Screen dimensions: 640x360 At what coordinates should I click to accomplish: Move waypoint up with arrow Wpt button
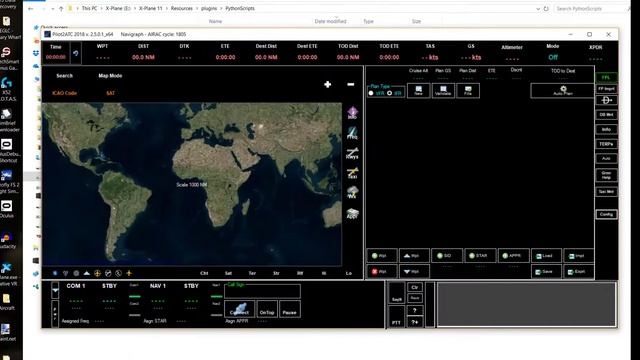(x=414, y=256)
